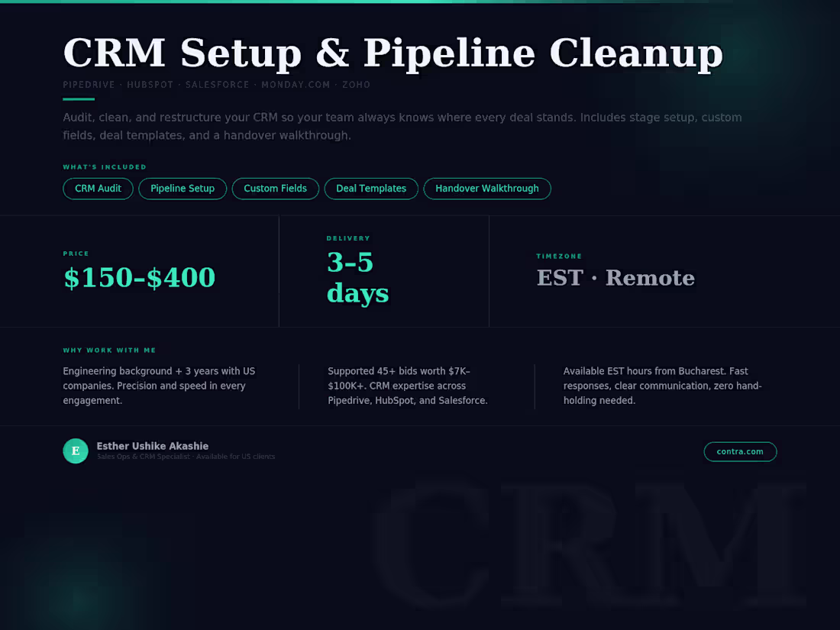Click the DELIVERY label above 3-5 days

(348, 238)
